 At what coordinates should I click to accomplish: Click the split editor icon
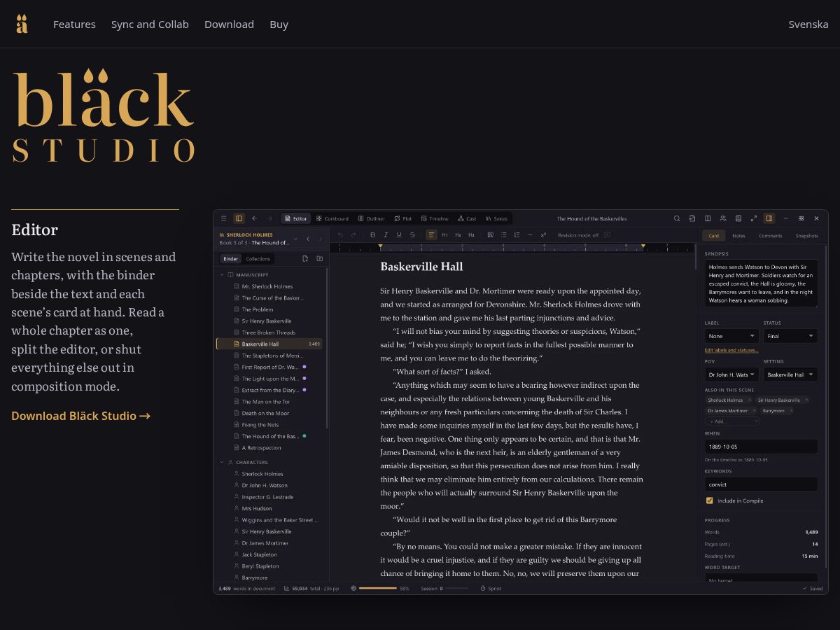(x=708, y=218)
